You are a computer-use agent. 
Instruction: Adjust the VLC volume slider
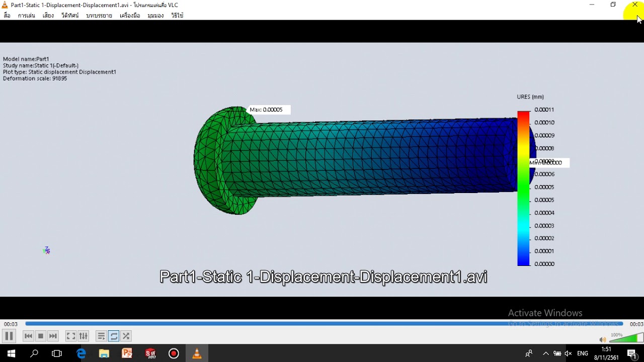(626, 337)
